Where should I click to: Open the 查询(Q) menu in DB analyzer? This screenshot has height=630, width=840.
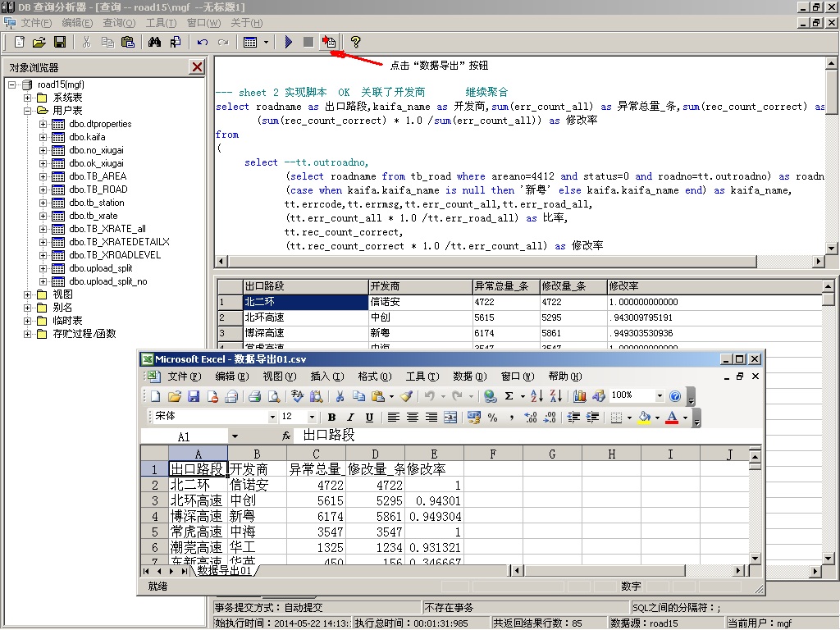[119, 23]
